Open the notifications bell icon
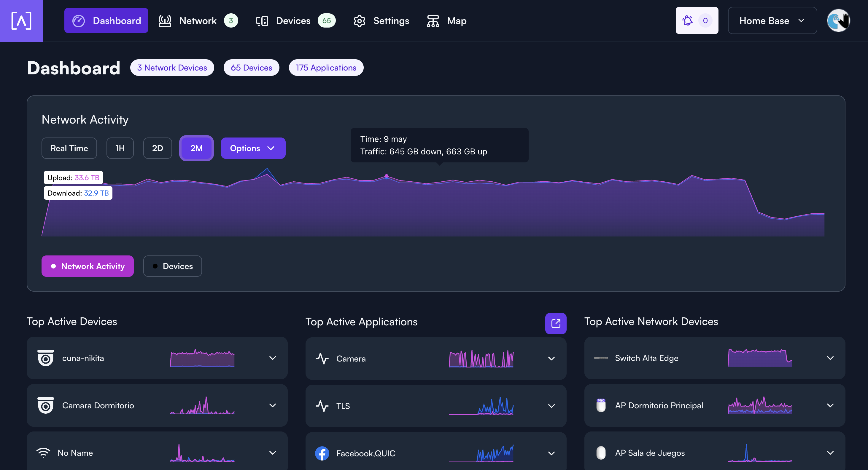 click(x=687, y=21)
